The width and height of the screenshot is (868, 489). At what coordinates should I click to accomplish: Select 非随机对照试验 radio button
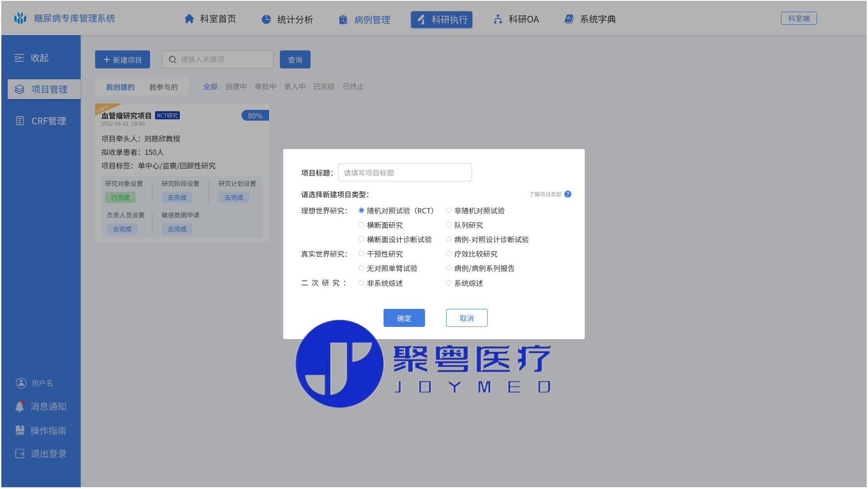[x=449, y=211]
